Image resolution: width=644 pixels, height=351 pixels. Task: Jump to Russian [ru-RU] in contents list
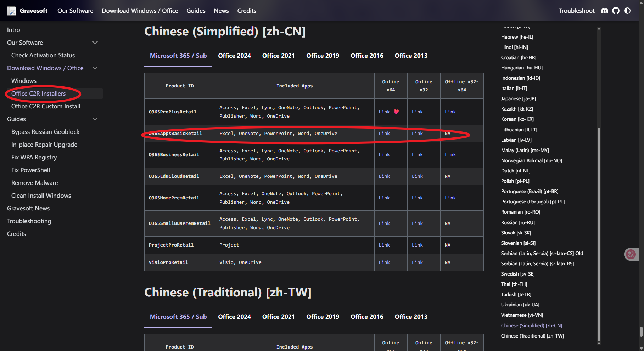point(518,222)
